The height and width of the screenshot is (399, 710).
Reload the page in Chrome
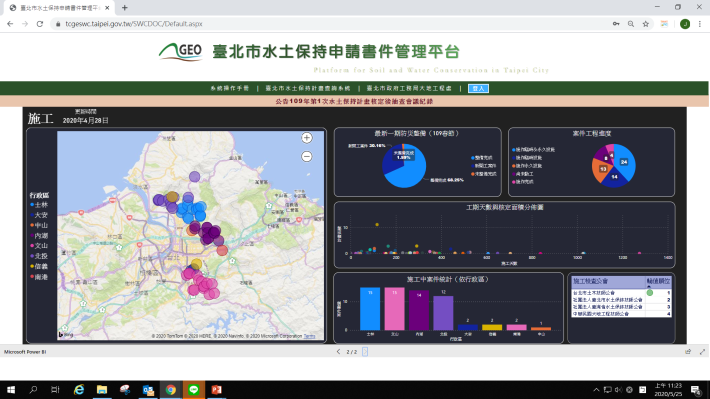[x=40, y=24]
